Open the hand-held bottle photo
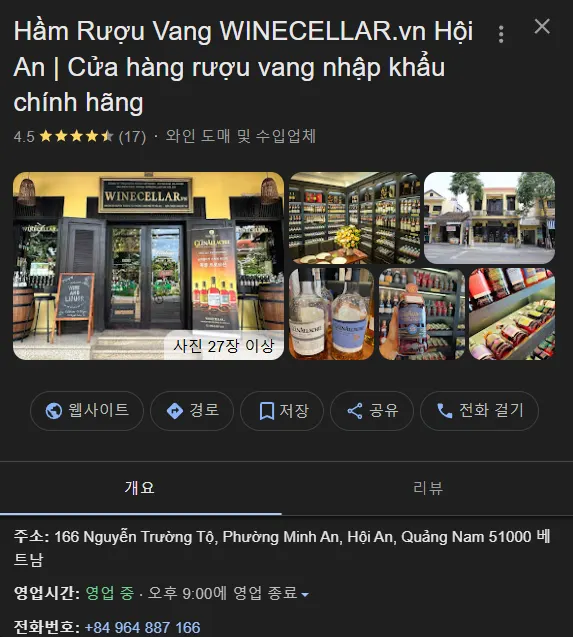The image size is (573, 637). coord(422,314)
